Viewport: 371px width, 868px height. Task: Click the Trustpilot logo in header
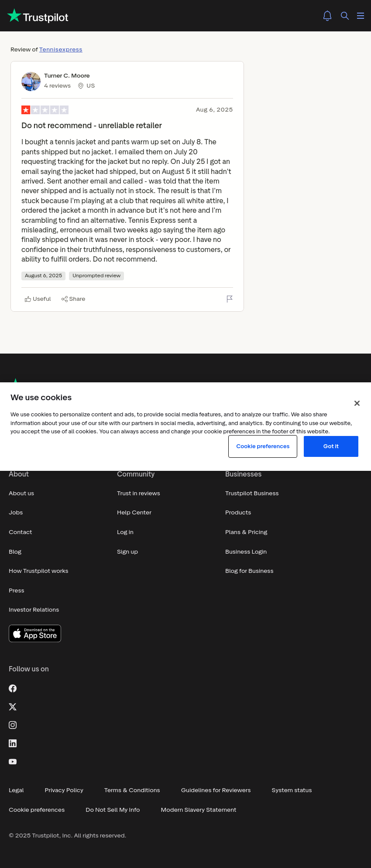[38, 16]
